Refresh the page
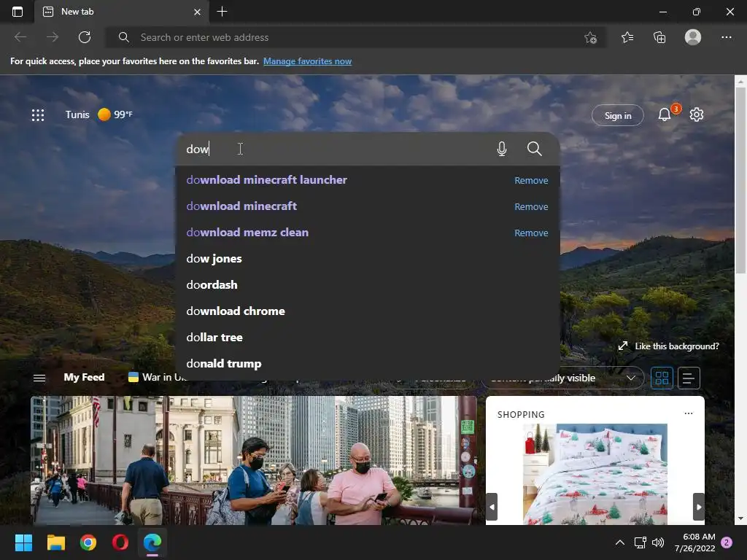The width and height of the screenshot is (747, 560). 85,37
